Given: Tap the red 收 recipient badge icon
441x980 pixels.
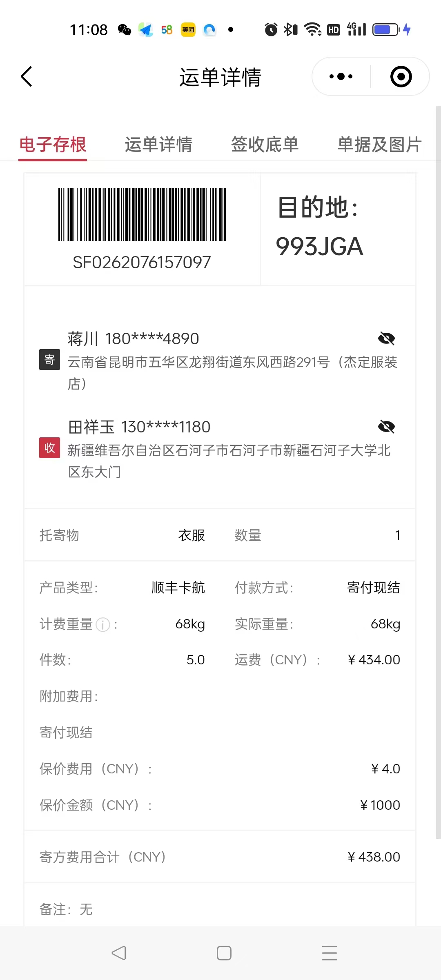Looking at the screenshot, I should click(49, 448).
